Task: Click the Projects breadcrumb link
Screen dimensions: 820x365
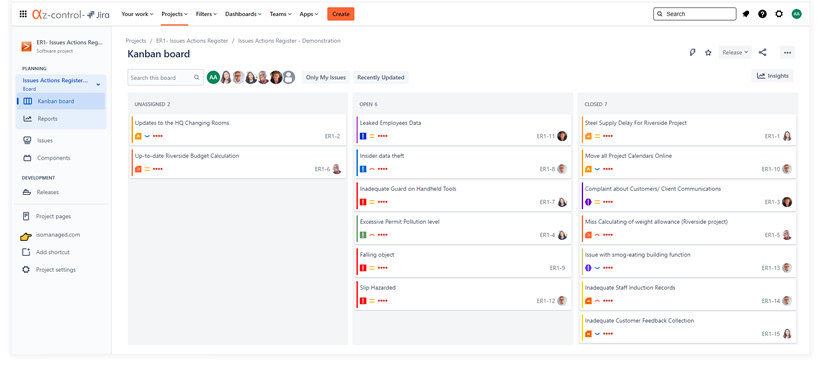Action: pyautogui.click(x=136, y=41)
